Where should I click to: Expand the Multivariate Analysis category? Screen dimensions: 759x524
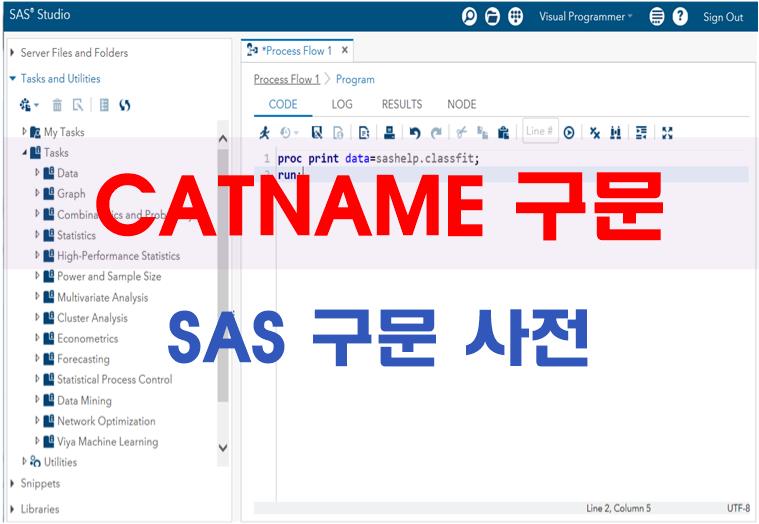click(37, 297)
